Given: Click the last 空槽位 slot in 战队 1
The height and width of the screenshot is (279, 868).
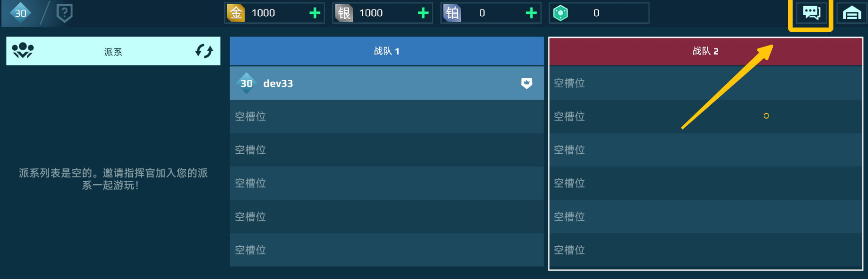Looking at the screenshot, I should click(387, 250).
